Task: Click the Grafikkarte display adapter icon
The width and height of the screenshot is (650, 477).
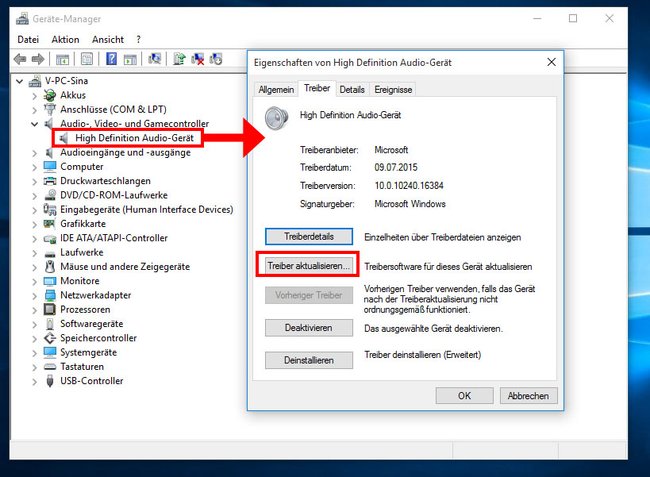Action: (x=50, y=224)
